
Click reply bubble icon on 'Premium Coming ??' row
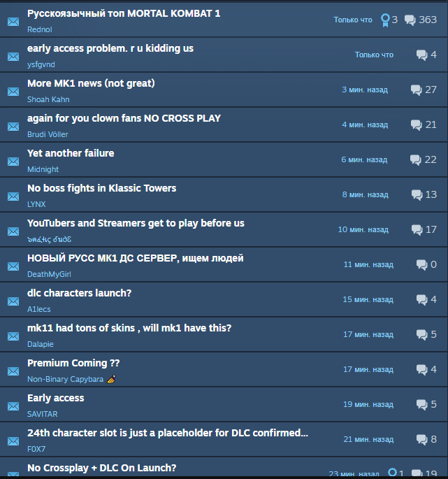coord(421,370)
